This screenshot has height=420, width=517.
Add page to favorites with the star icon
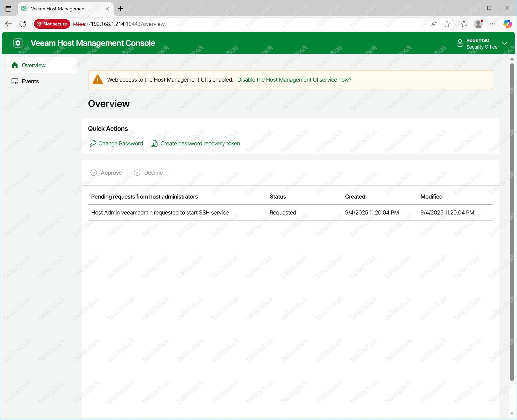pyautogui.click(x=447, y=24)
